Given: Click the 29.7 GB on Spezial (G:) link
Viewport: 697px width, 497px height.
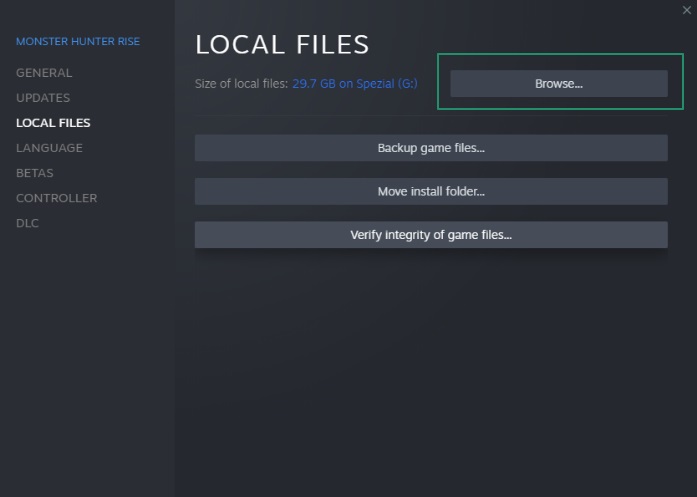Looking at the screenshot, I should pos(355,84).
